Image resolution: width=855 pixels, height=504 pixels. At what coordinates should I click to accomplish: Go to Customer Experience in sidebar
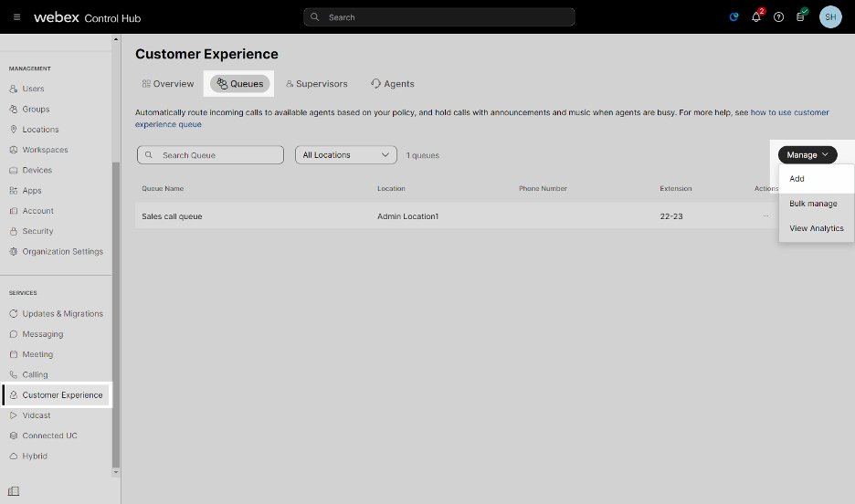tap(57, 395)
